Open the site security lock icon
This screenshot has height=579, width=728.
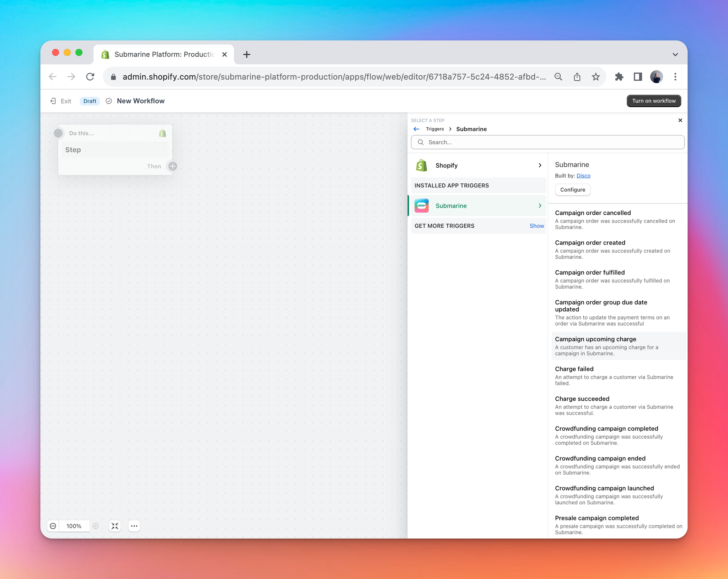coord(113,77)
